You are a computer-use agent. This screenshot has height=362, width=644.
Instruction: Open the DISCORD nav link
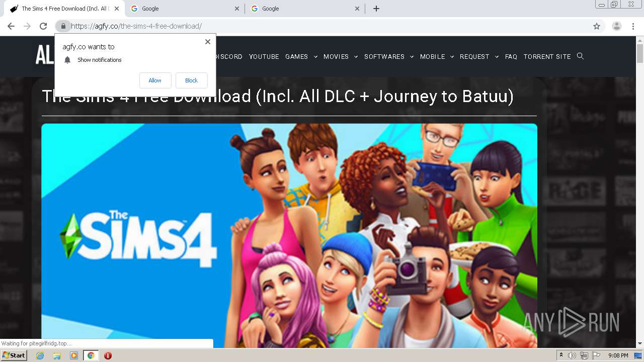tap(228, 57)
